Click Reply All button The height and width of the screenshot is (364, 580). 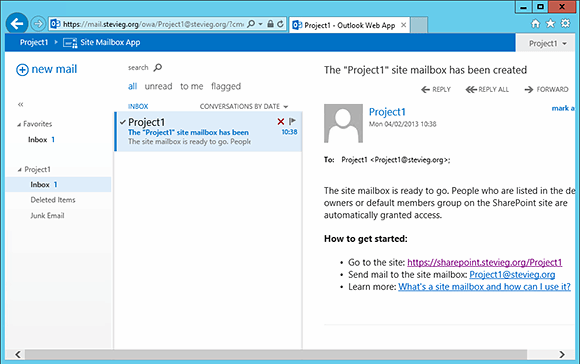[487, 90]
